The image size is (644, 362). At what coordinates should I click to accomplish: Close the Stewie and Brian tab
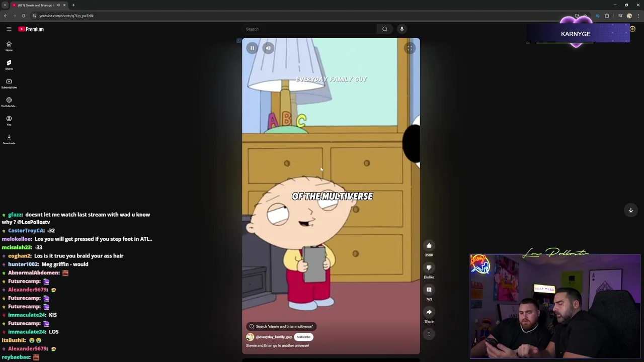tap(64, 5)
